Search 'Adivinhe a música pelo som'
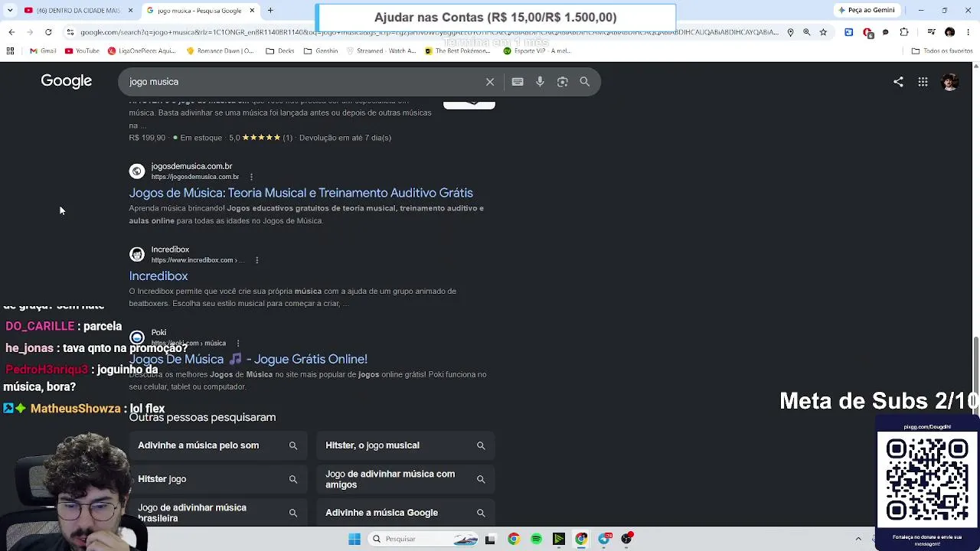 coord(218,445)
